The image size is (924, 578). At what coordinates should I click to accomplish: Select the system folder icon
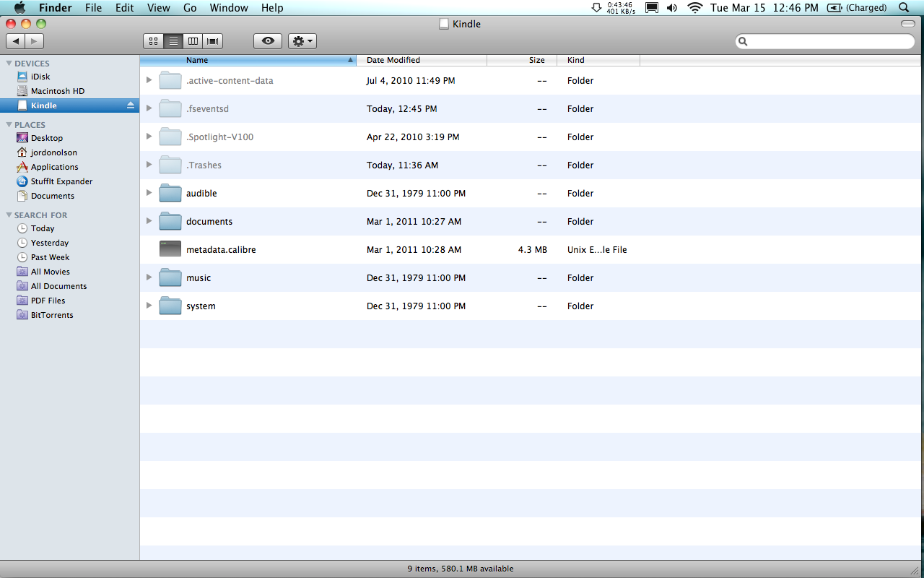click(170, 306)
